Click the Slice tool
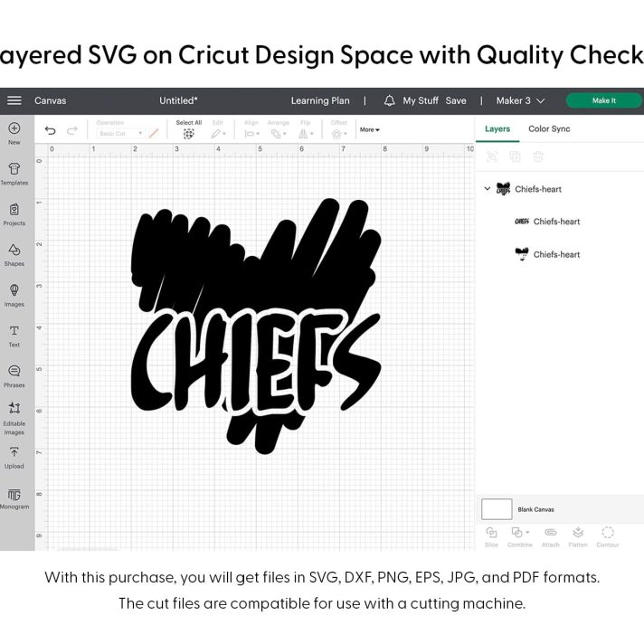 click(x=491, y=537)
